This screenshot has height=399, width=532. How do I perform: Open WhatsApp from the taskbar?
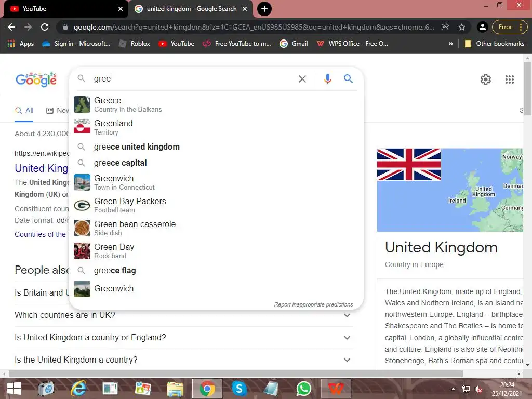[303, 389]
